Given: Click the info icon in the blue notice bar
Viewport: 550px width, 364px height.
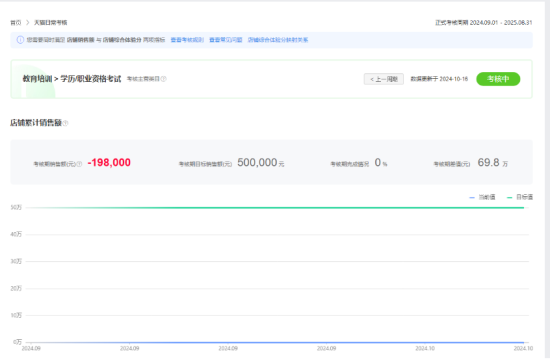Looking at the screenshot, I should point(20,40).
